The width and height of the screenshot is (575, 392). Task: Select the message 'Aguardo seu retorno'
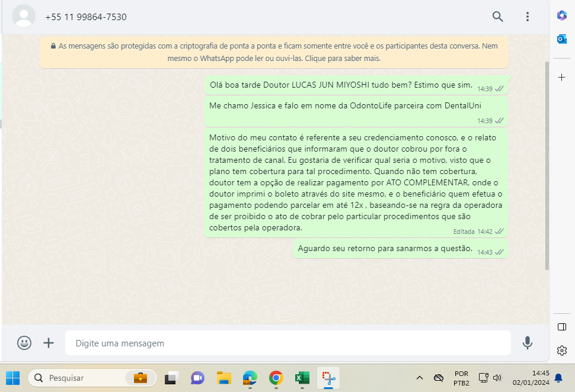pyautogui.click(x=401, y=249)
